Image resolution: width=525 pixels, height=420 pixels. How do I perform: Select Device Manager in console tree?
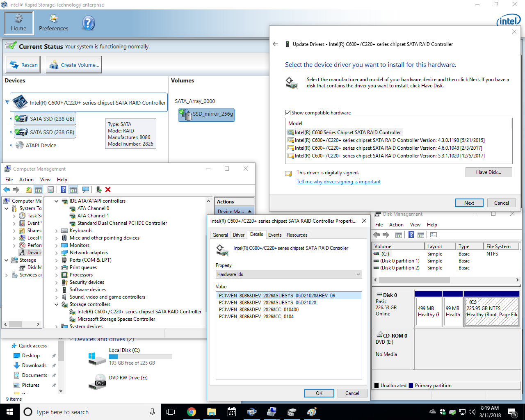31,253
